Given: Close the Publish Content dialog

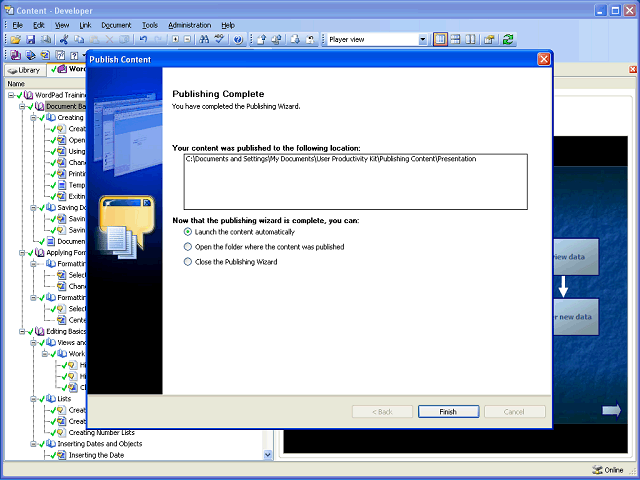Looking at the screenshot, I should 544,60.
